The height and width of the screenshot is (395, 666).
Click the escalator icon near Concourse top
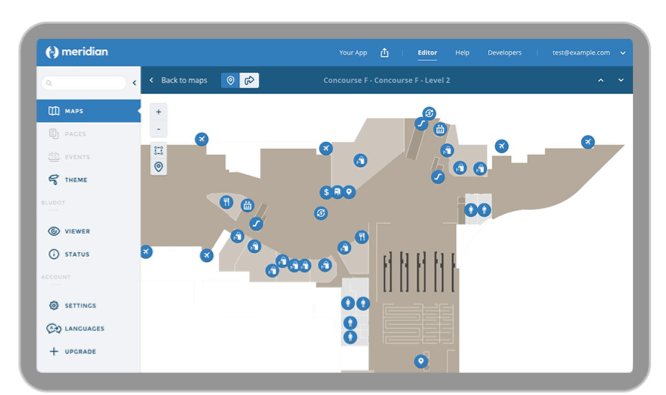(421, 124)
